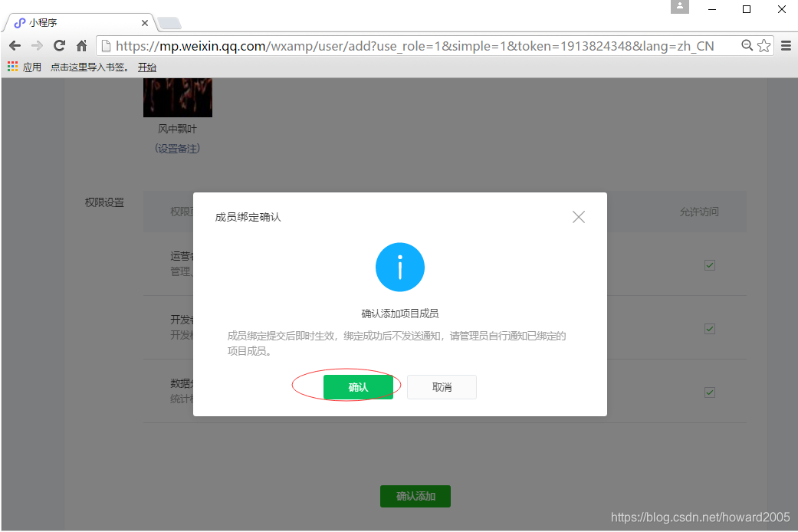Click the user profile icon at top right
Image resolution: width=798 pixels, height=532 pixels.
click(680, 8)
